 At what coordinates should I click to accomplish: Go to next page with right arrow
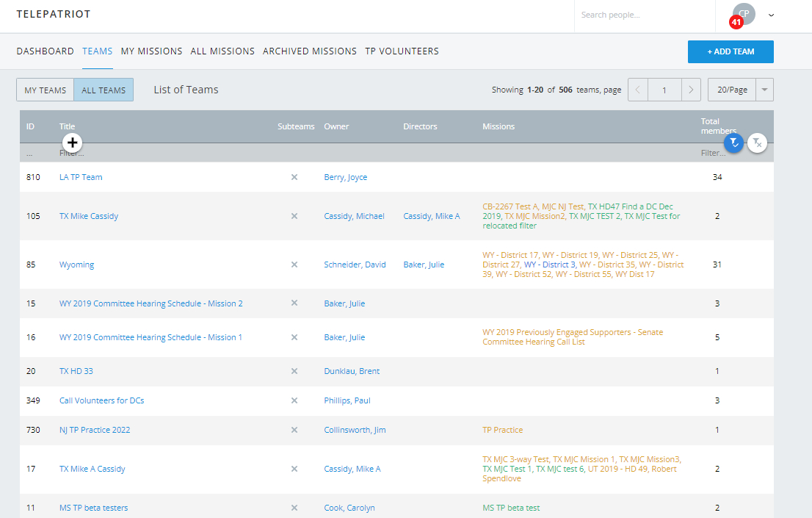[691, 90]
